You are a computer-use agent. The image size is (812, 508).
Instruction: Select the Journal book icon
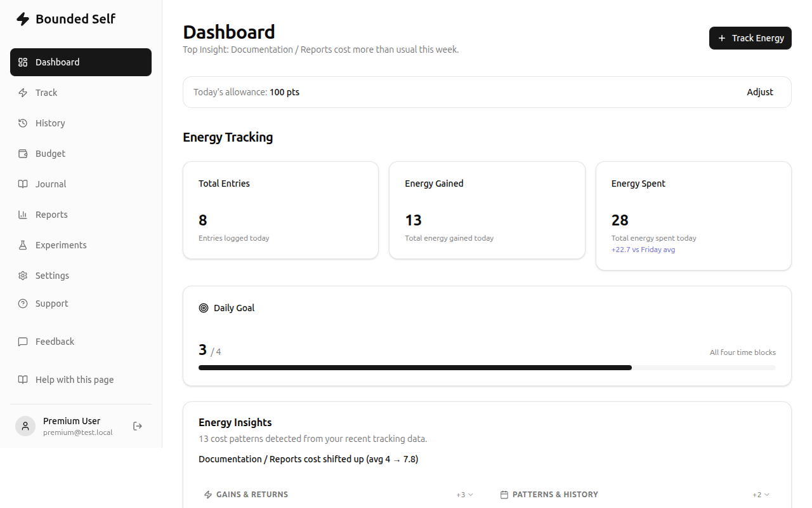coord(23,184)
